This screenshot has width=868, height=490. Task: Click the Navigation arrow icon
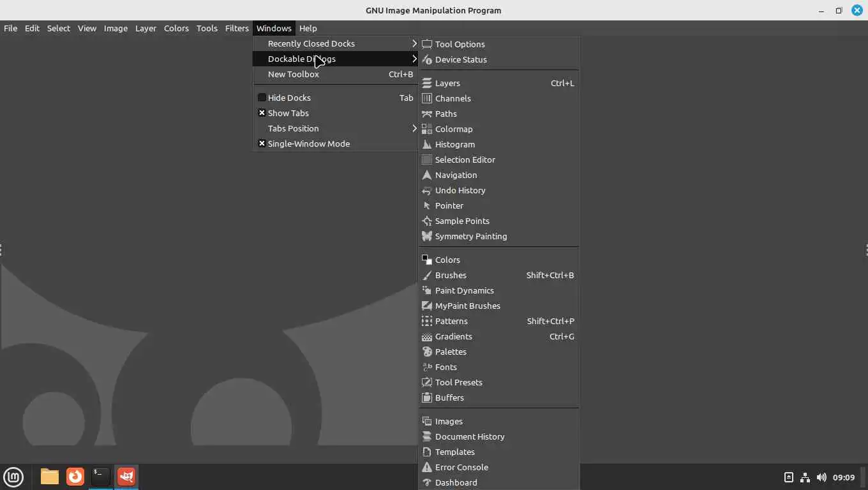tap(427, 175)
